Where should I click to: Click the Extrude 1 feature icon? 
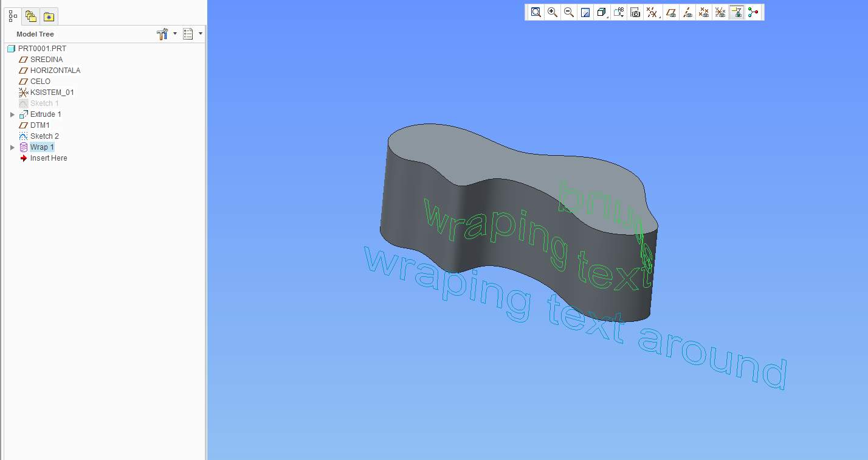[23, 114]
